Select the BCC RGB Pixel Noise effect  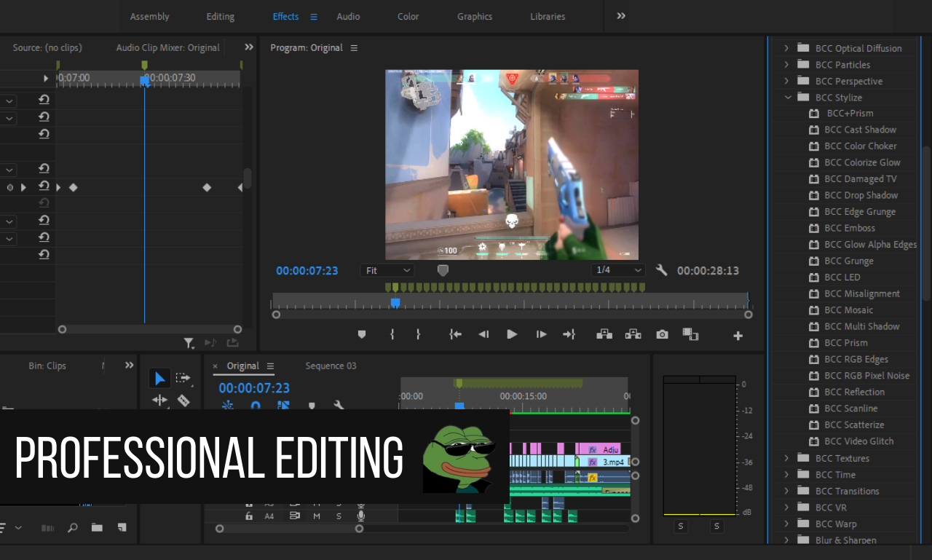tap(866, 376)
